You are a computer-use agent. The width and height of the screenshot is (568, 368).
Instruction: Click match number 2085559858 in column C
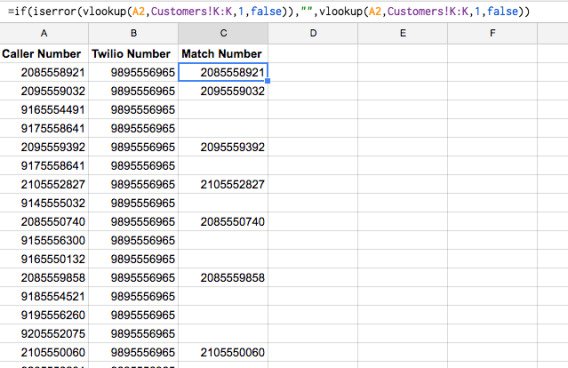tap(223, 278)
